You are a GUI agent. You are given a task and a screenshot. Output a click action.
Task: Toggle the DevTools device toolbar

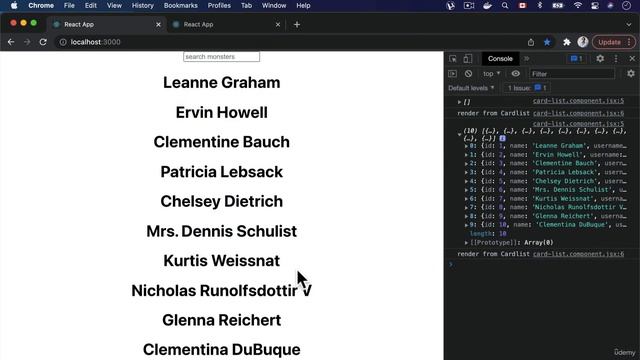tap(467, 59)
